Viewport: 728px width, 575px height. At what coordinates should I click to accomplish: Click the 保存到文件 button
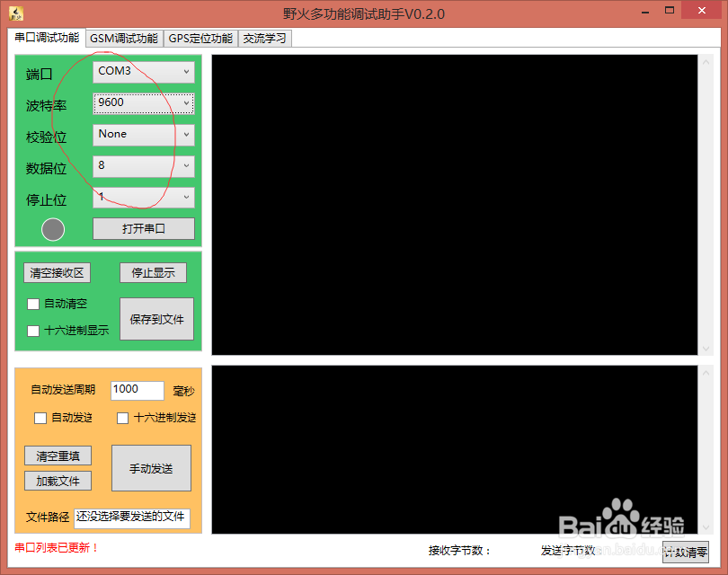click(157, 319)
